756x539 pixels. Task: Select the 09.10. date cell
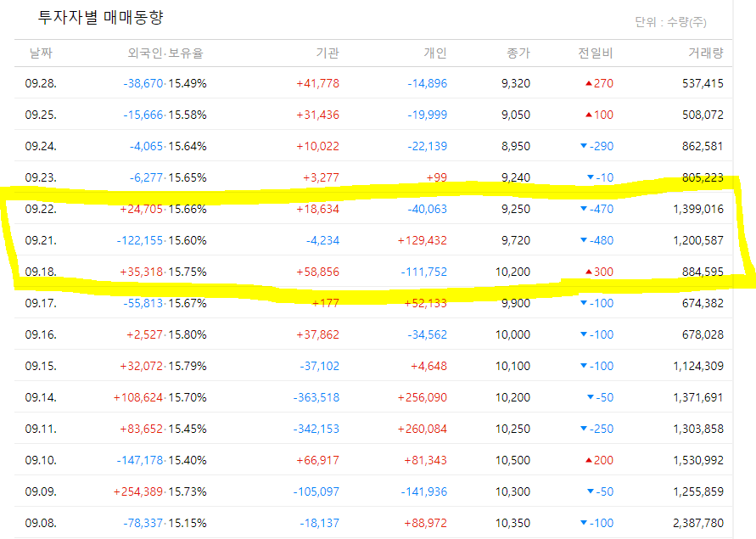pyautogui.click(x=41, y=460)
